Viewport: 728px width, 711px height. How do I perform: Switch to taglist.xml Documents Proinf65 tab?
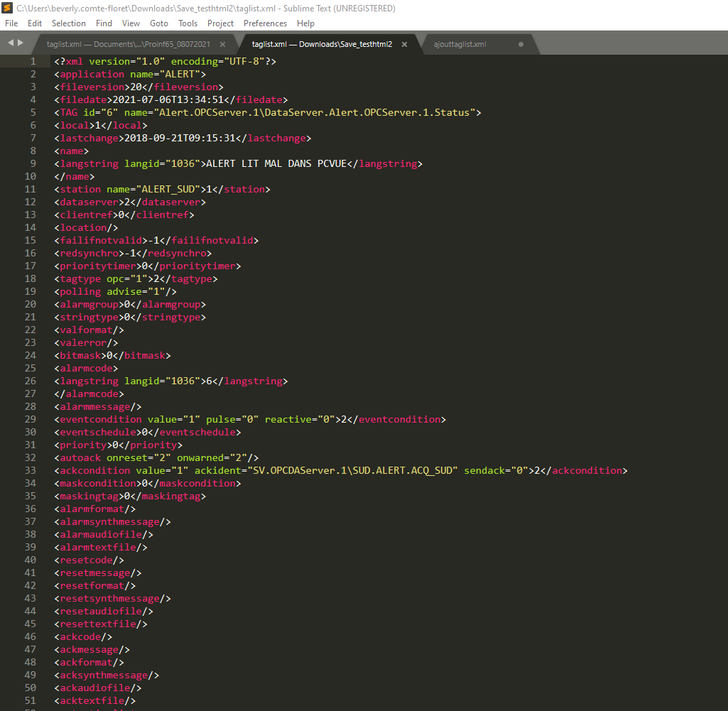click(x=128, y=44)
